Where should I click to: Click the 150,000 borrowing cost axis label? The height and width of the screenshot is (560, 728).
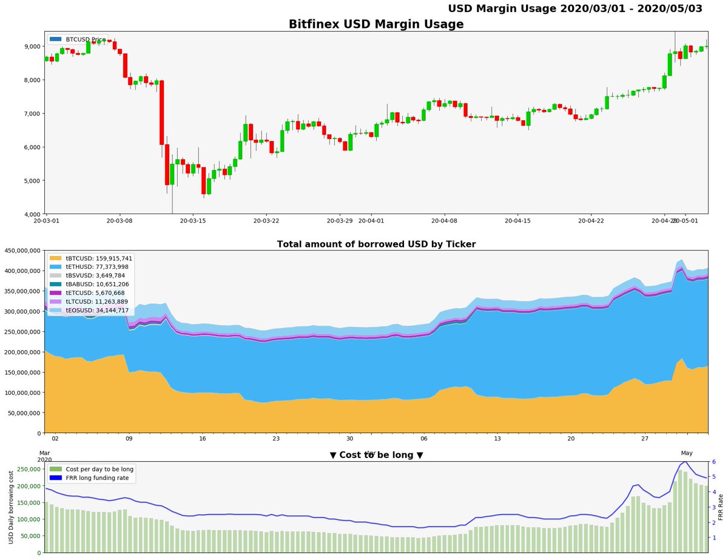tap(27, 503)
